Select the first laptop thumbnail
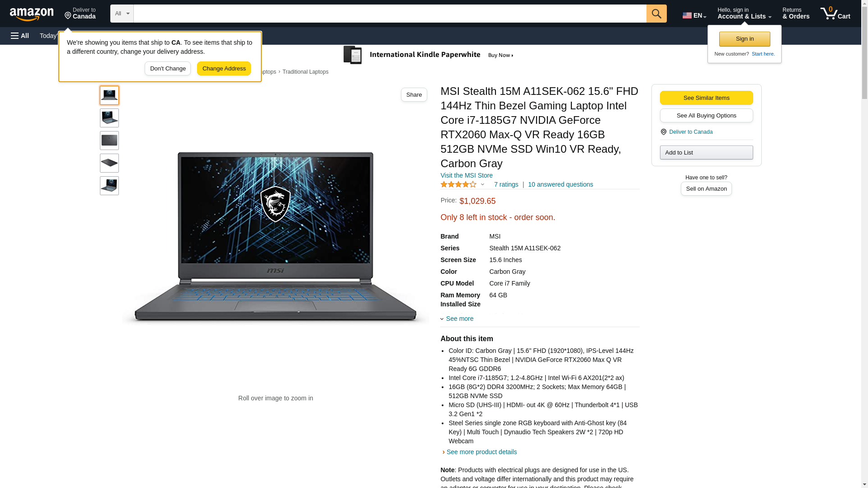Viewport: 868px width, 488px height. (x=109, y=95)
